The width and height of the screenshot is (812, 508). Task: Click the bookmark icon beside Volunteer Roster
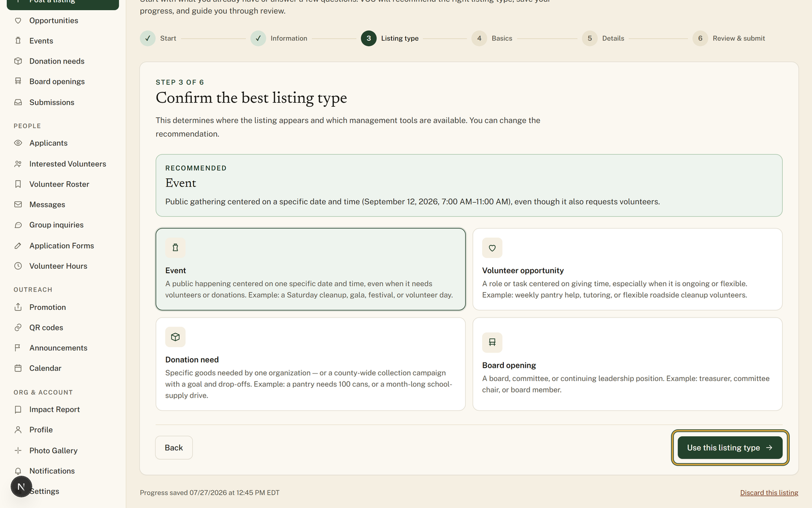point(18,184)
